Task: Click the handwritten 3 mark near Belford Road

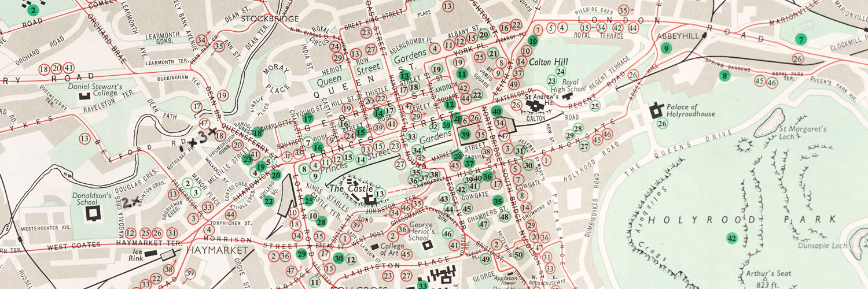Action: (x=203, y=138)
